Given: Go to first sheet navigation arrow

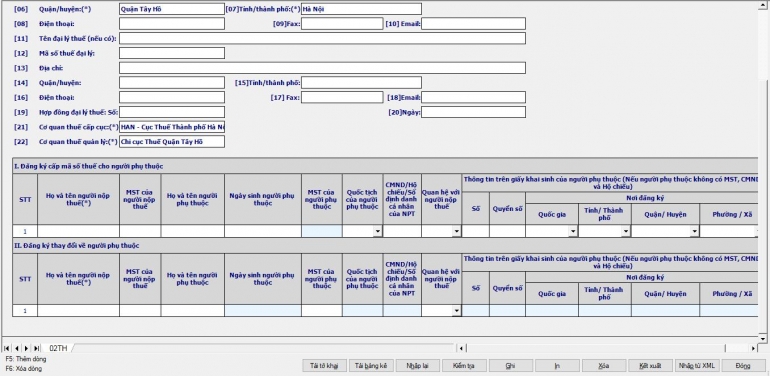Looking at the screenshot, I should [6, 348].
